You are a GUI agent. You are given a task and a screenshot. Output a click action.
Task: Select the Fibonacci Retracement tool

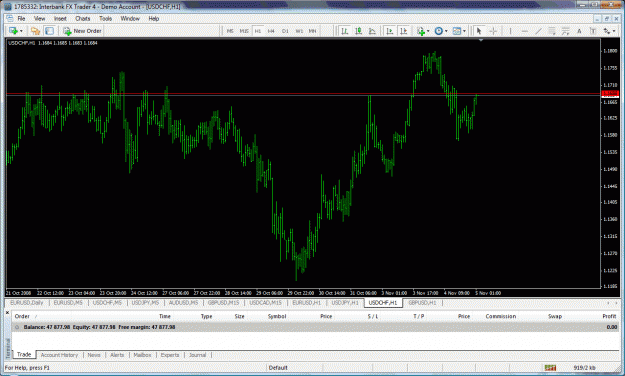pyautogui.click(x=565, y=31)
